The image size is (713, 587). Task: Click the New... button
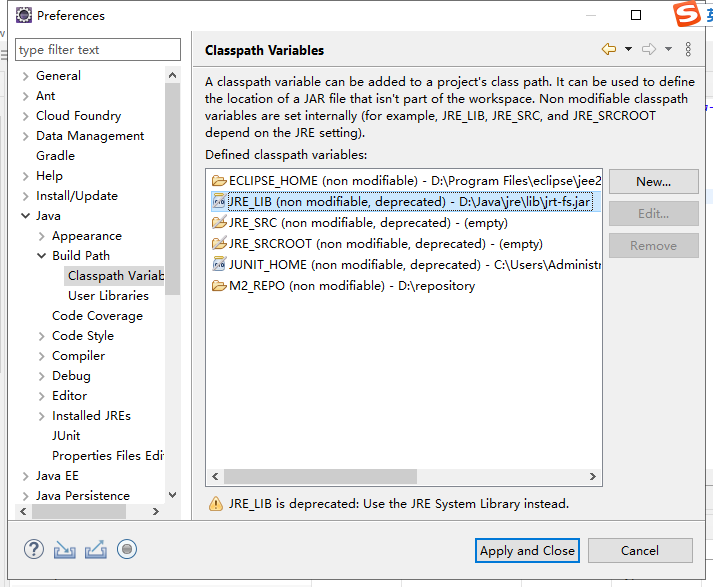click(653, 182)
